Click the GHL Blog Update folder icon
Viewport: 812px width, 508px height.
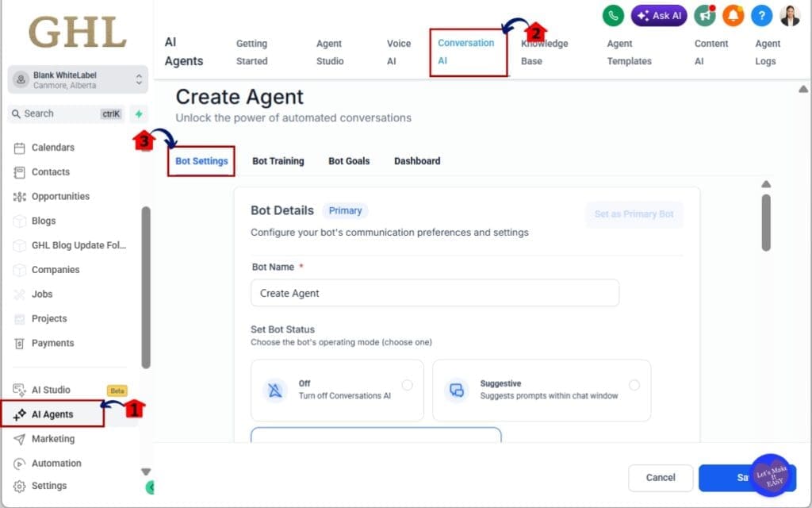19,245
